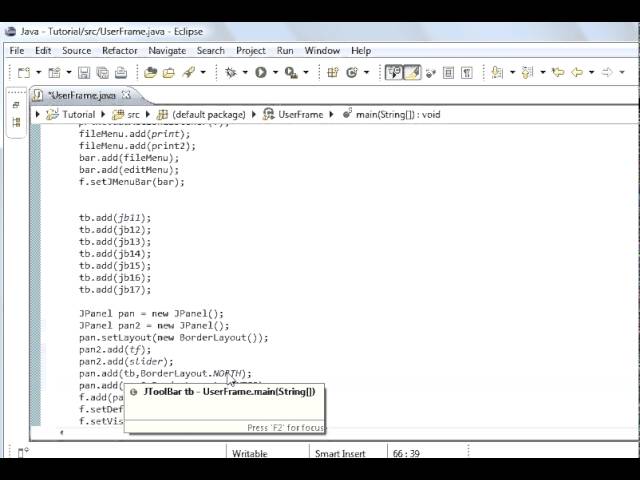Viewport: 640px width, 480px height.
Task: Click the Java file icon on UserFrame tab
Action: (38, 96)
